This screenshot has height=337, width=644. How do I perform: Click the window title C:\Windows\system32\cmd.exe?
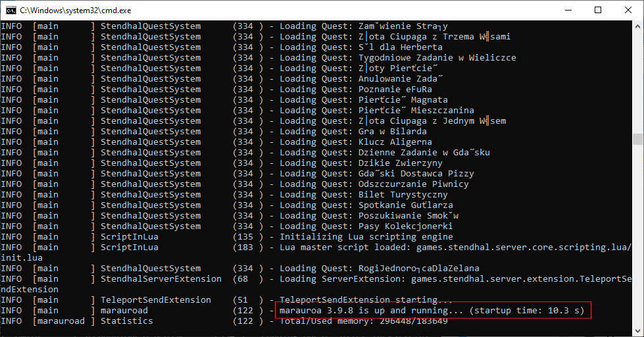click(x=66, y=10)
